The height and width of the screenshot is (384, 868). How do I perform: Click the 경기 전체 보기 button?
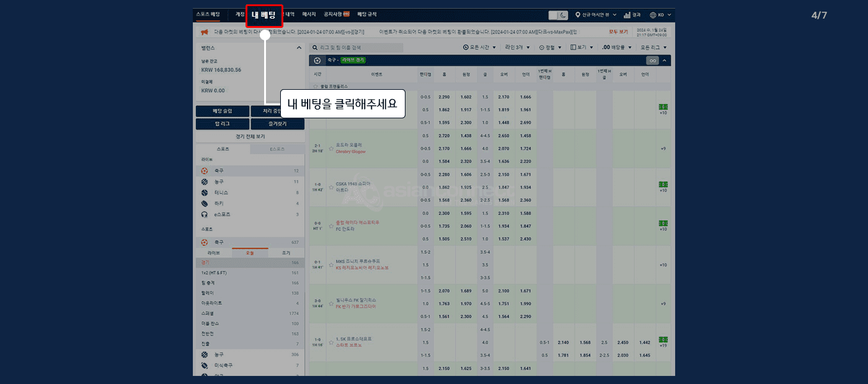coord(250,136)
